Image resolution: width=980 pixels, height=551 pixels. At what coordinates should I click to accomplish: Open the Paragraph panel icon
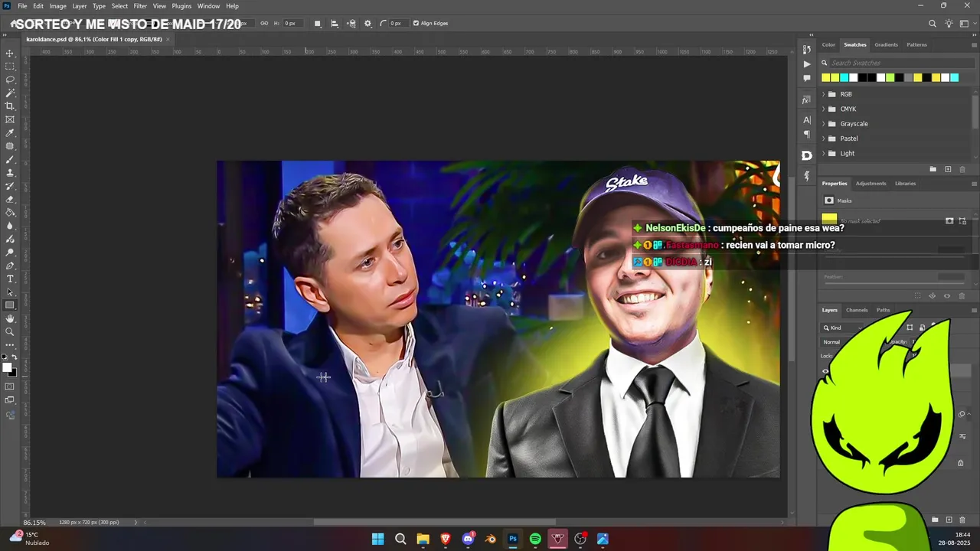coord(806,134)
